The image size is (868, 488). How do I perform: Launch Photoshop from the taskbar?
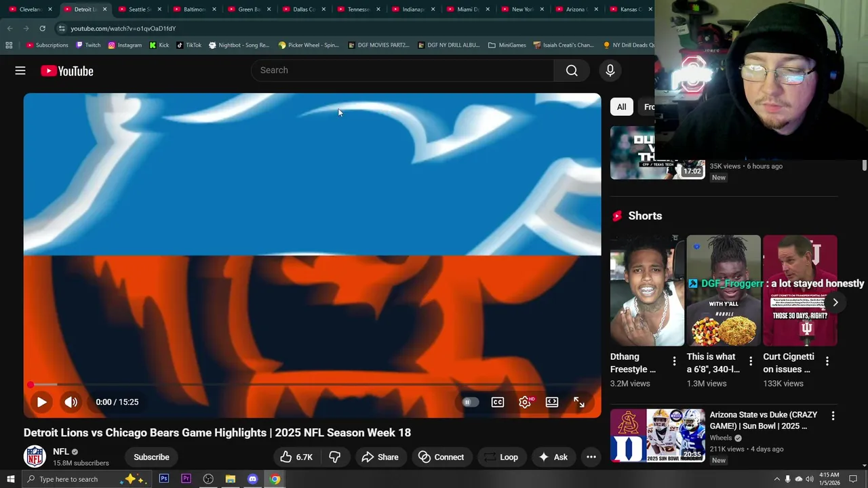[164, 479]
